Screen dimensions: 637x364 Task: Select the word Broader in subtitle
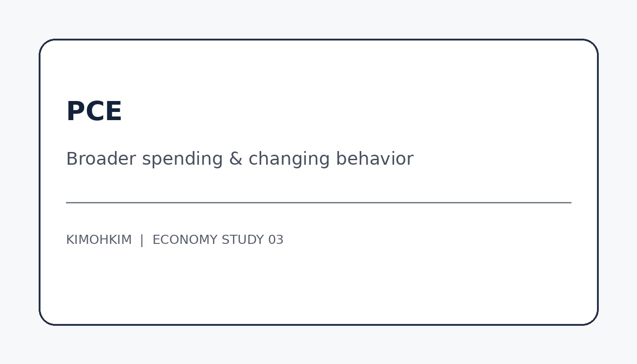(101, 159)
